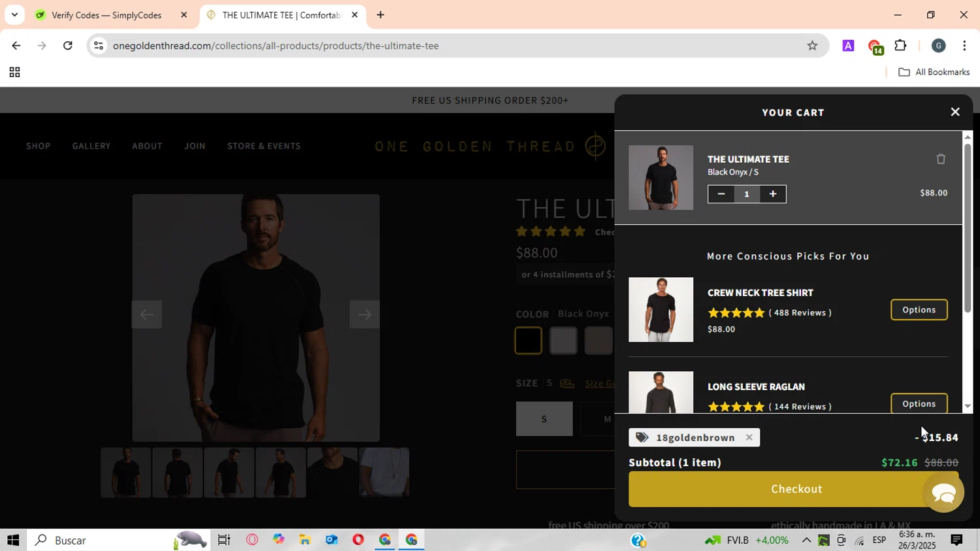Image resolution: width=980 pixels, height=551 pixels.
Task: Click the cart scrollbar up arrow
Action: 968,136
